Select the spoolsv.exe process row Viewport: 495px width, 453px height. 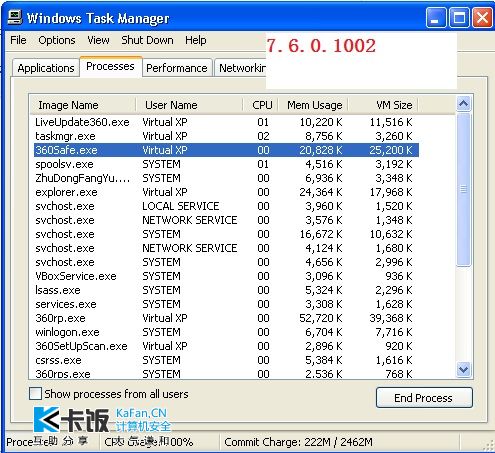[x=226, y=164]
